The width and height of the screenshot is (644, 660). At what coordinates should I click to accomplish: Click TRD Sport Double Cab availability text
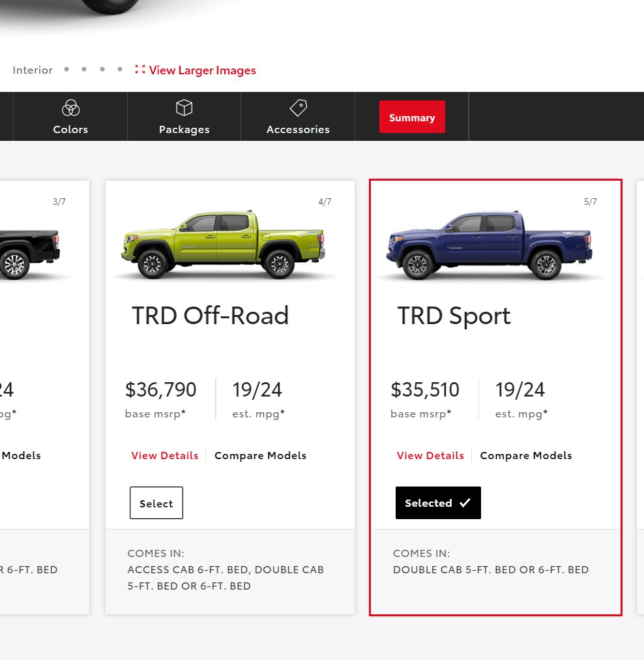[491, 569]
